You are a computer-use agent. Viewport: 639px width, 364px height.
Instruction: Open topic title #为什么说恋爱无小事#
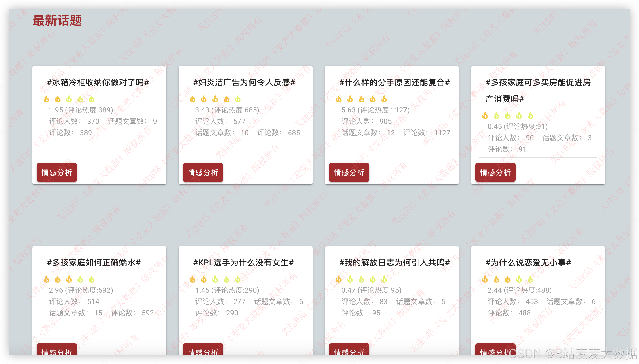(528, 263)
